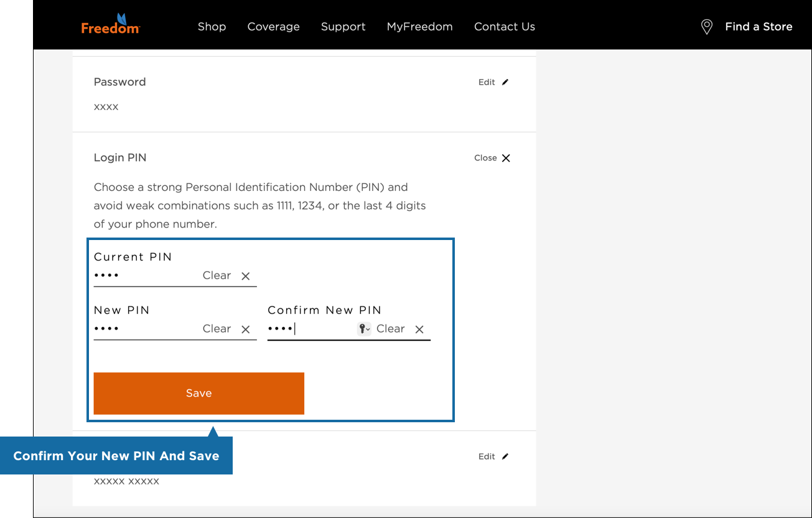Click the Login PIN heading

tap(120, 158)
